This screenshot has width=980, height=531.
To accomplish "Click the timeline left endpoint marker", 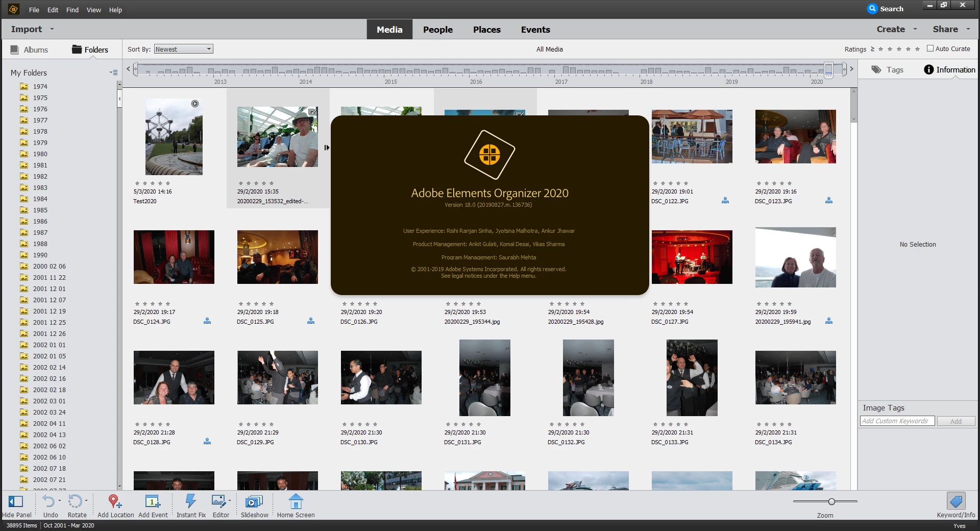I will coord(135,69).
